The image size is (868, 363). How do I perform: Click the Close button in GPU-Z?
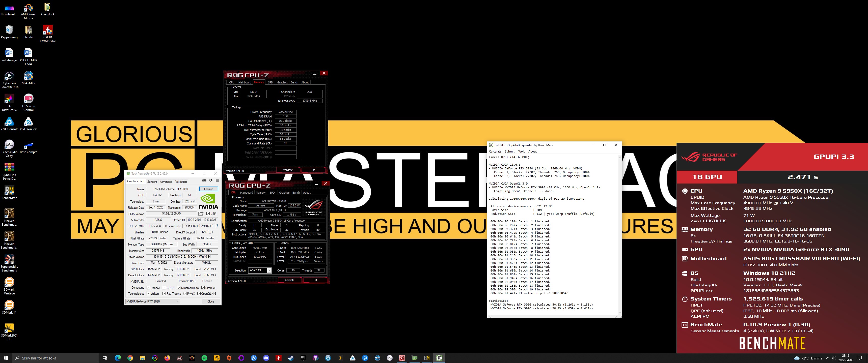tap(211, 301)
